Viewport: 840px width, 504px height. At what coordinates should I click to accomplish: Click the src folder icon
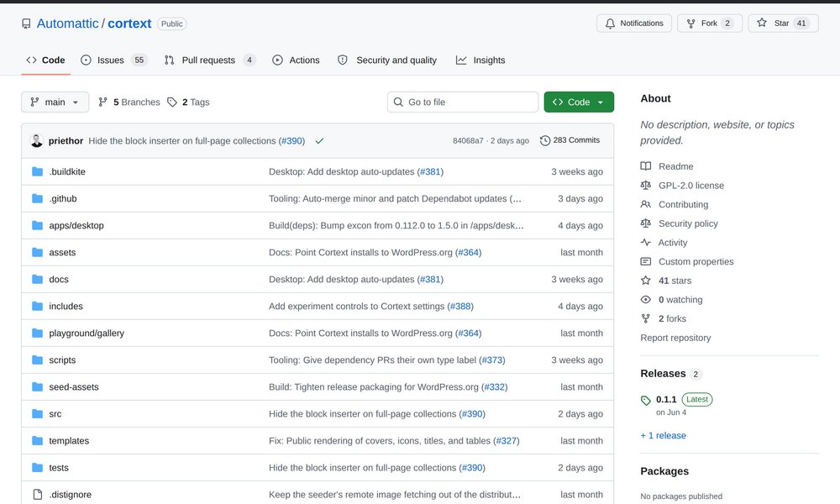coord(37,414)
